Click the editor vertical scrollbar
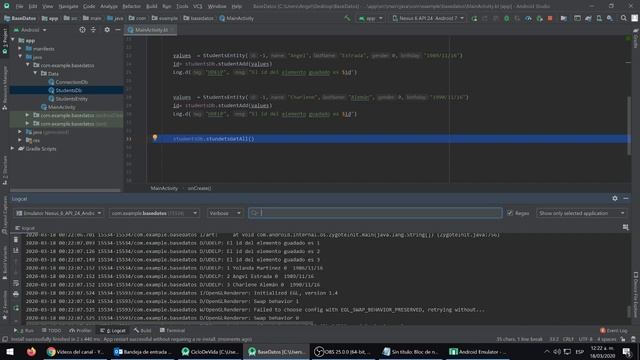Screen dimensions: 640x360 [629, 125]
